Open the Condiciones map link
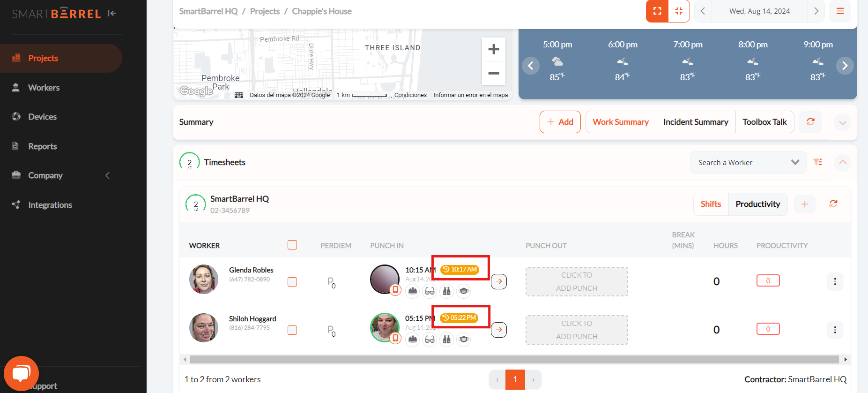The height and width of the screenshot is (393, 868). [410, 95]
